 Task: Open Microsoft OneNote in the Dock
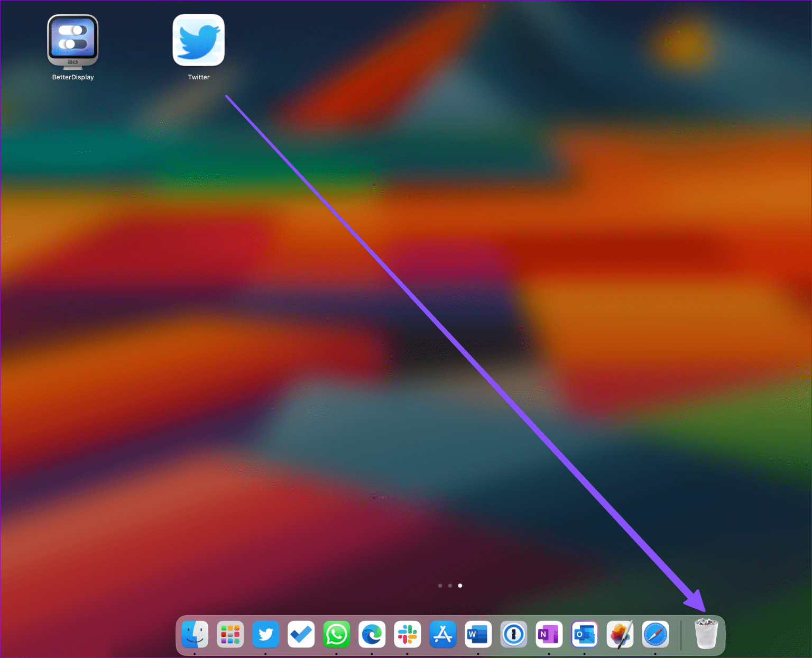(549, 634)
